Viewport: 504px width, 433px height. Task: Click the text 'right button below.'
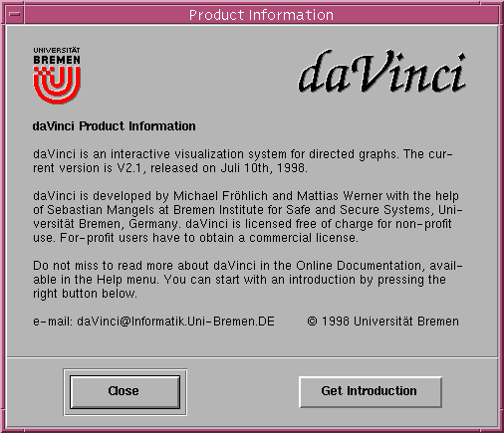click(85, 294)
